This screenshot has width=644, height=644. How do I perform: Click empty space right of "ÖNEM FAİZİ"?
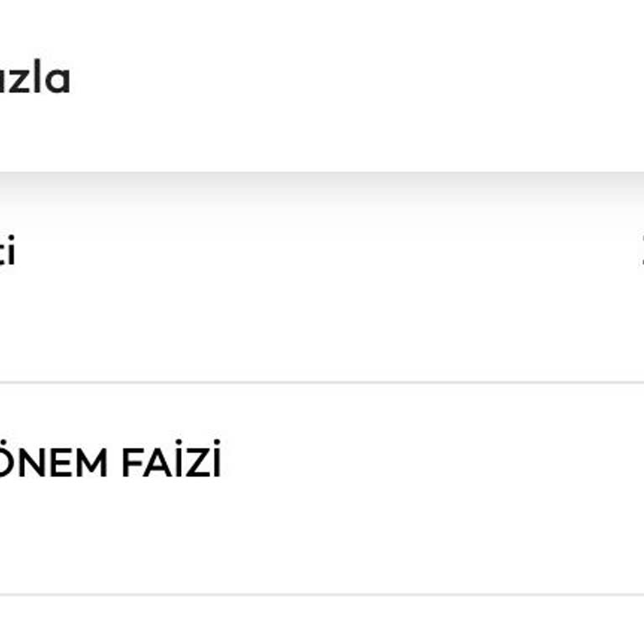coord(419,464)
